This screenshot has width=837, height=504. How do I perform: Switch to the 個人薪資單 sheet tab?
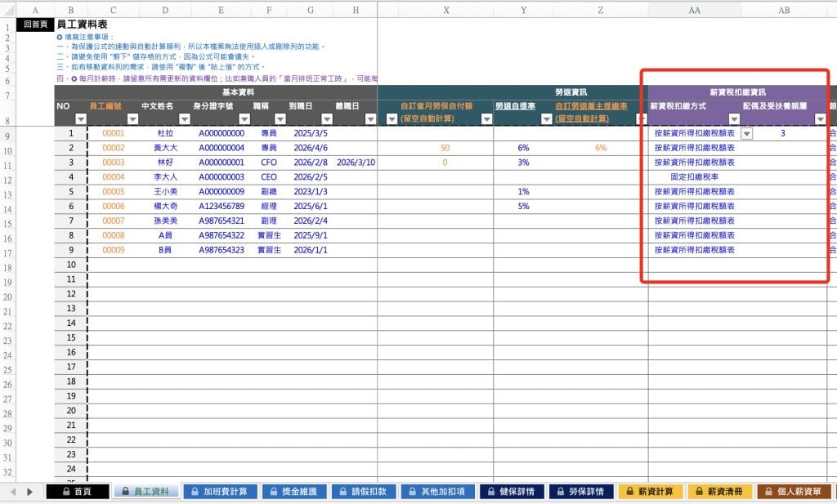point(793,491)
